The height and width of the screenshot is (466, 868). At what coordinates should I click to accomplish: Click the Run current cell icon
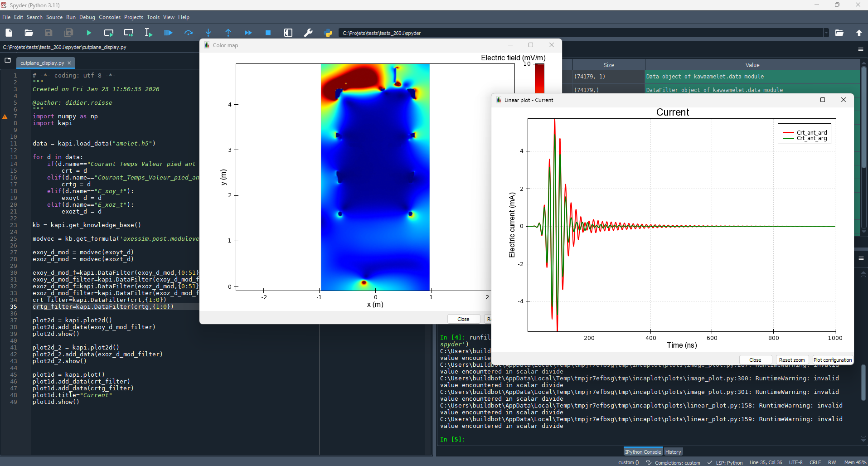point(109,33)
